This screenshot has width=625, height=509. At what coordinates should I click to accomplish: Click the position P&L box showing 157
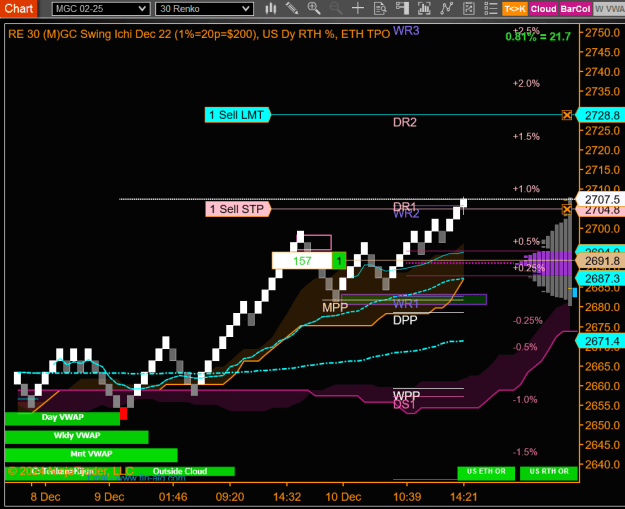click(302, 261)
